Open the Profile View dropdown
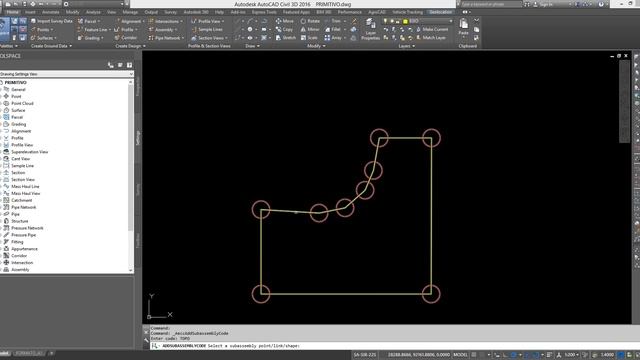 [208, 21]
